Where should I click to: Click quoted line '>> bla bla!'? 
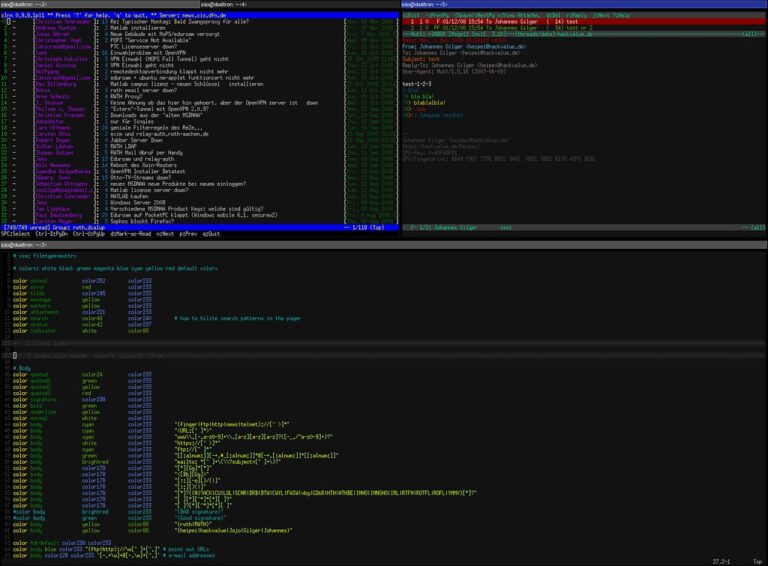[x=418, y=97]
